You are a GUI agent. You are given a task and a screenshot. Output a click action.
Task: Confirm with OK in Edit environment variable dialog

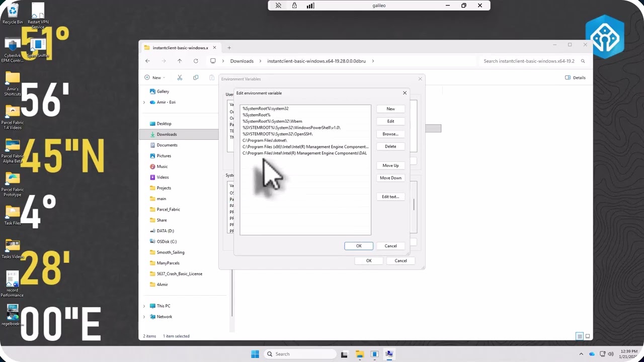tap(359, 246)
